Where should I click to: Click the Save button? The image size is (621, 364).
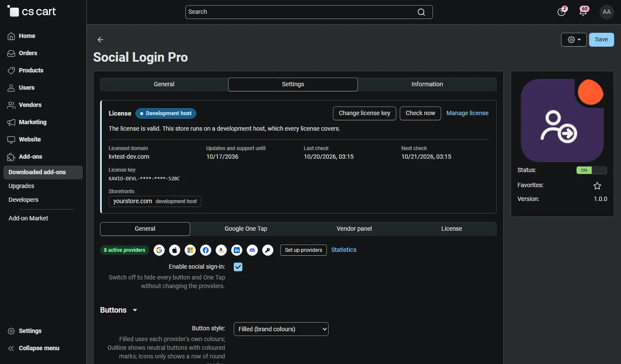(602, 40)
